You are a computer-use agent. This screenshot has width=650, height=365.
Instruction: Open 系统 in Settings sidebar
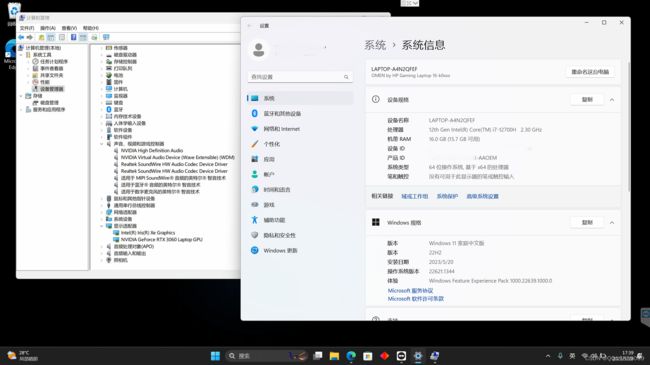tap(300, 98)
